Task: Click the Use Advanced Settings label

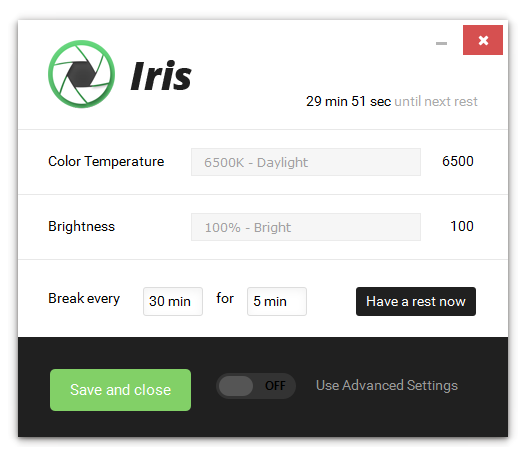Action: pos(387,386)
